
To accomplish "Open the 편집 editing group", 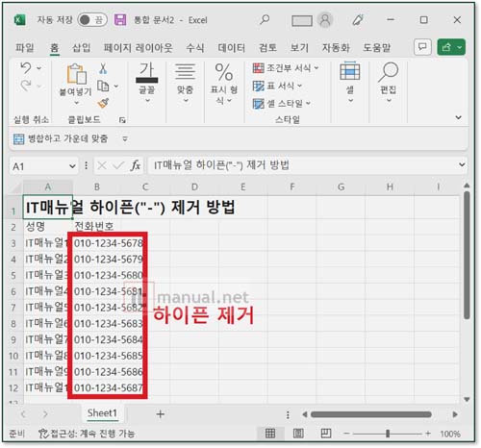I will pos(389,83).
